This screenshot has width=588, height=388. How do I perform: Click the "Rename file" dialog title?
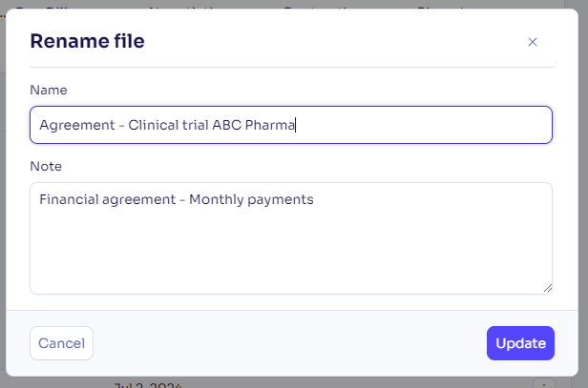88,41
